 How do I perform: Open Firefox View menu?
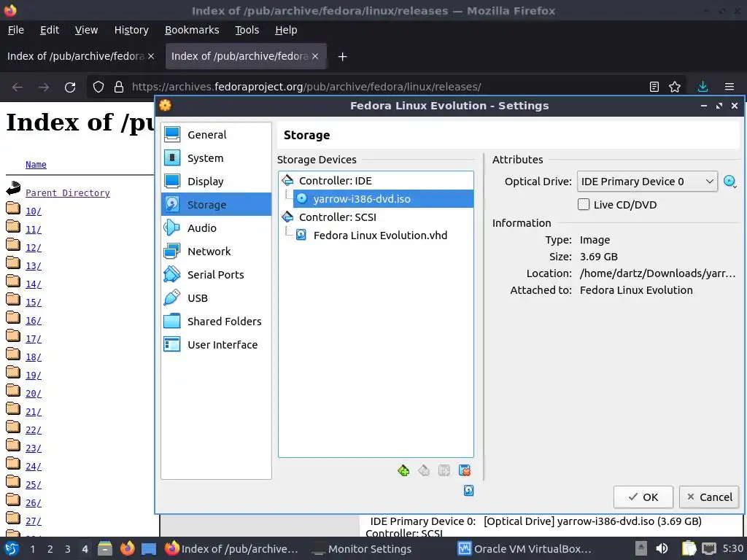coord(86,30)
